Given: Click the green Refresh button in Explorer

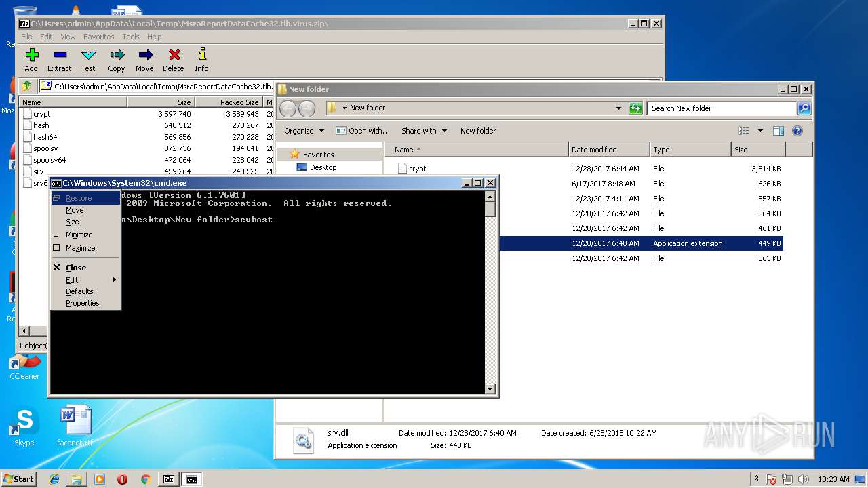Looking at the screenshot, I should click(635, 108).
